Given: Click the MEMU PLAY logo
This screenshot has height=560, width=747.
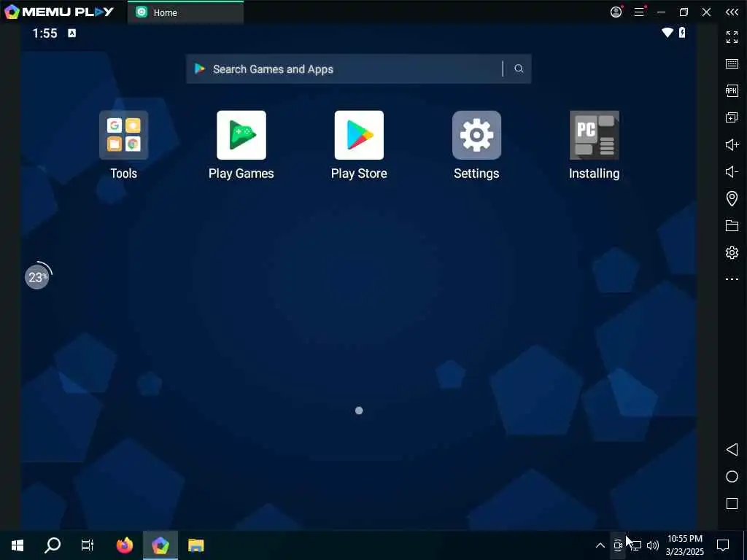Looking at the screenshot, I should point(59,12).
